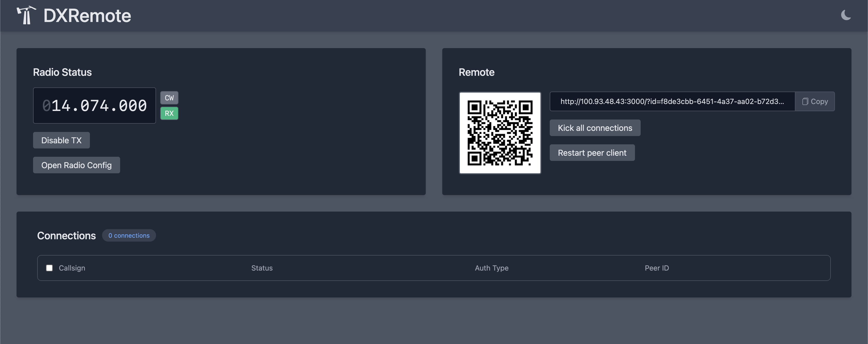This screenshot has width=868, height=344.
Task: Click the DXRemote title text
Action: (x=87, y=16)
